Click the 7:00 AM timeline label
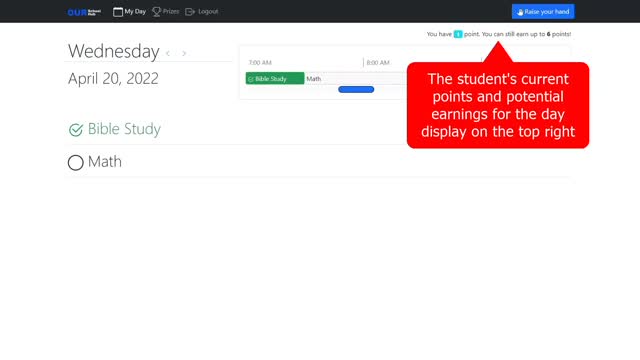The height and width of the screenshot is (360, 640). (260, 62)
